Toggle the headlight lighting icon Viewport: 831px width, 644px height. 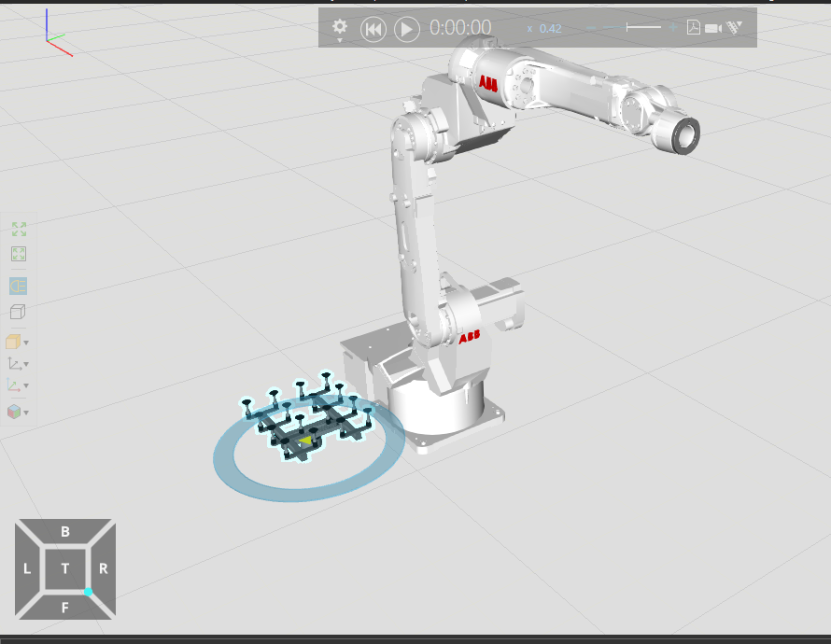tap(18, 286)
